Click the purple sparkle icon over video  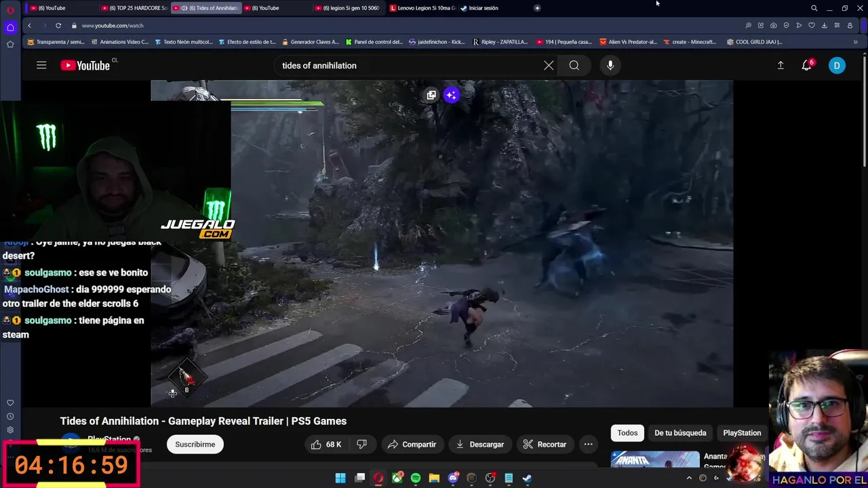pos(452,95)
